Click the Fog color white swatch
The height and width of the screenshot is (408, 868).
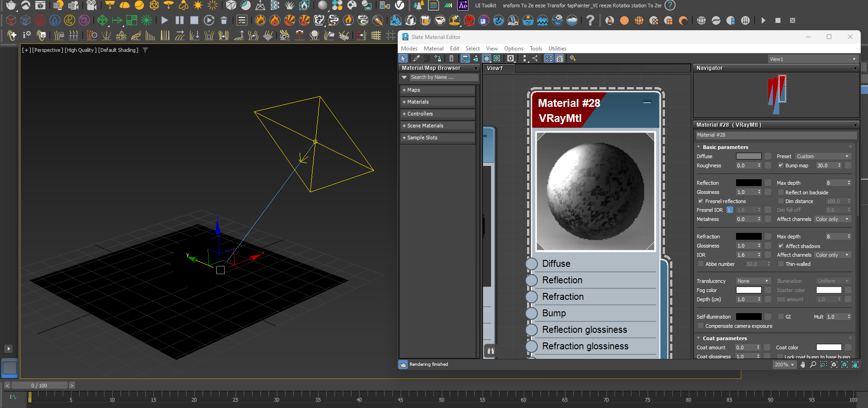click(748, 290)
